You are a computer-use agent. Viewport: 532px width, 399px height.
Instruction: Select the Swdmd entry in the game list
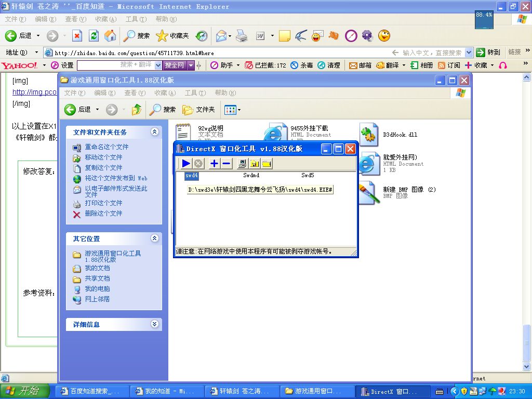(251, 176)
